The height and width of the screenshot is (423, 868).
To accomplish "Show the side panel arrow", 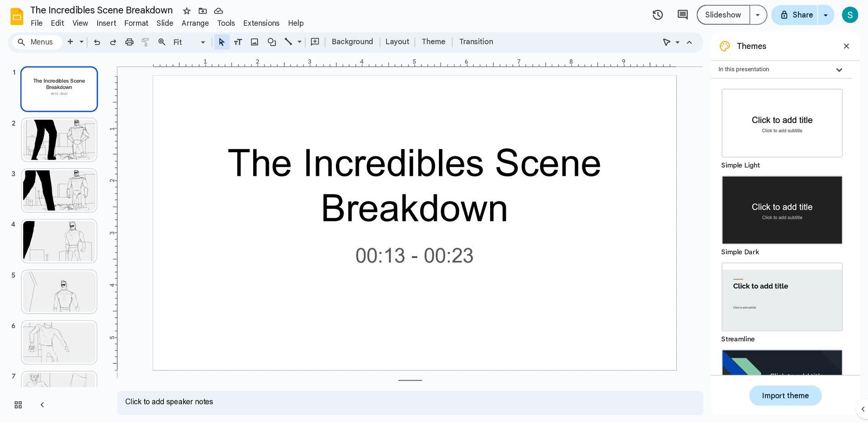I will pos(863,409).
